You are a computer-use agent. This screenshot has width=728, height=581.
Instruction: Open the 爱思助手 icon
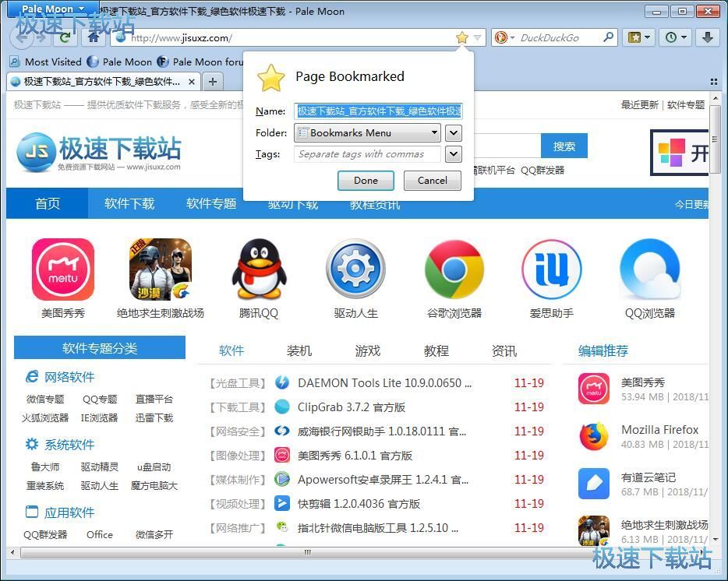click(552, 269)
